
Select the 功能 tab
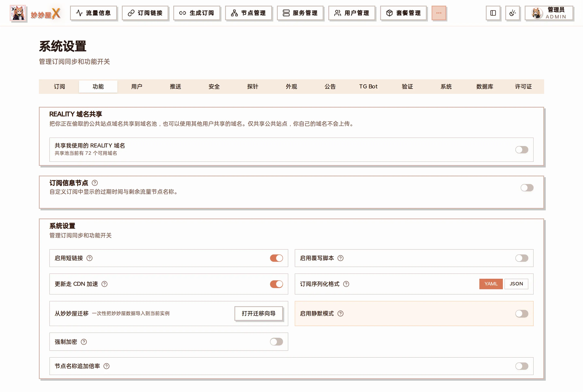coord(98,87)
